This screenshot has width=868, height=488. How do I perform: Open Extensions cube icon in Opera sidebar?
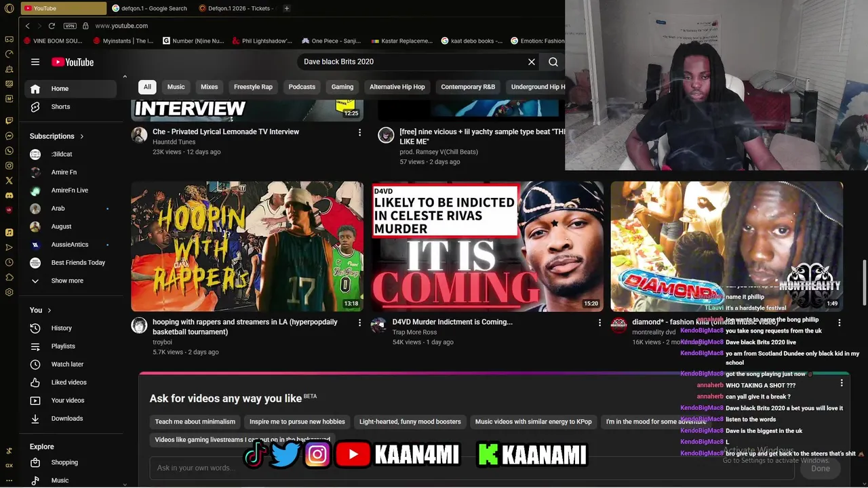pyautogui.click(x=9, y=277)
